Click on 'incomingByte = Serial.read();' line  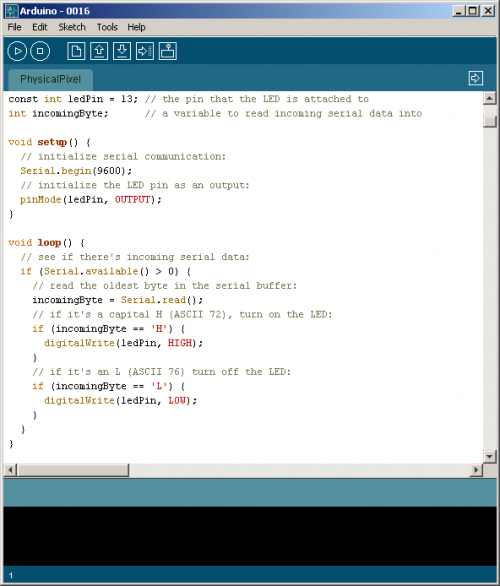(x=117, y=300)
